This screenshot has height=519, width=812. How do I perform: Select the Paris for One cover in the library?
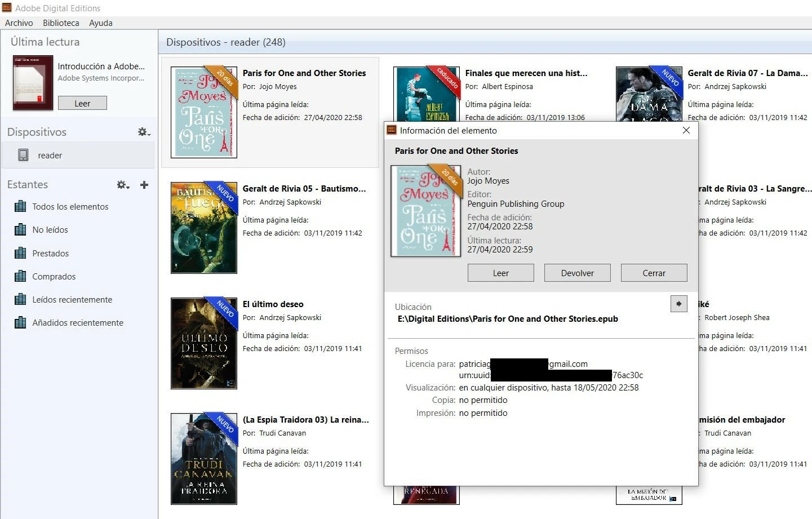coord(204,113)
